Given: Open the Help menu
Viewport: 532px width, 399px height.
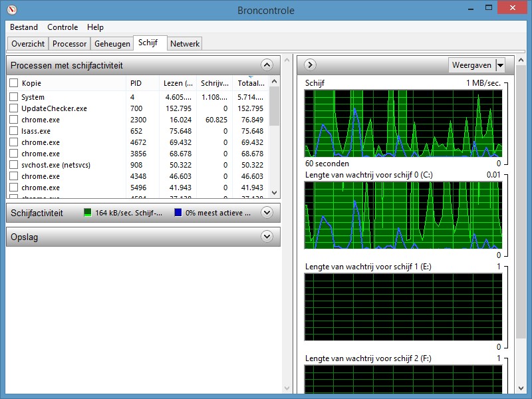Looking at the screenshot, I should (x=95, y=27).
